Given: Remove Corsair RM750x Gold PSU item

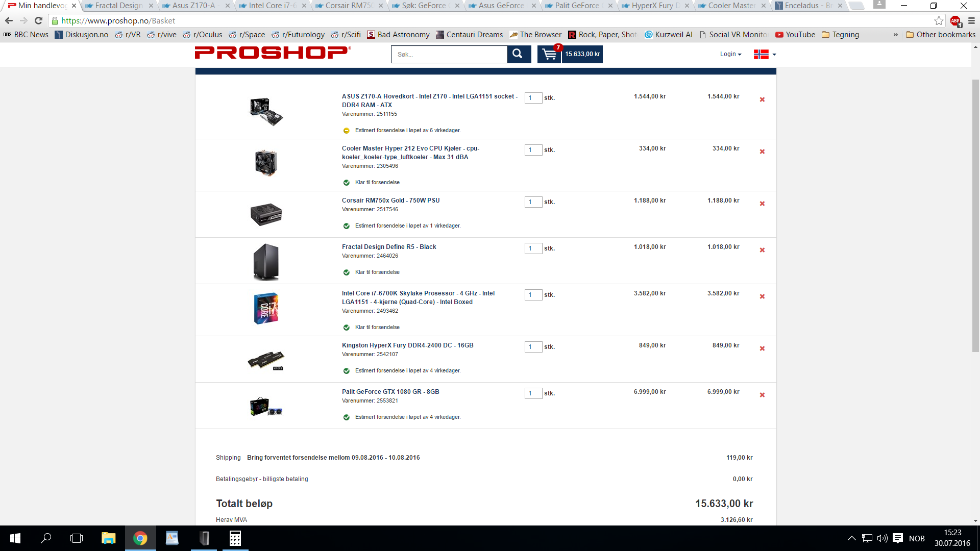Looking at the screenshot, I should pyautogui.click(x=762, y=204).
